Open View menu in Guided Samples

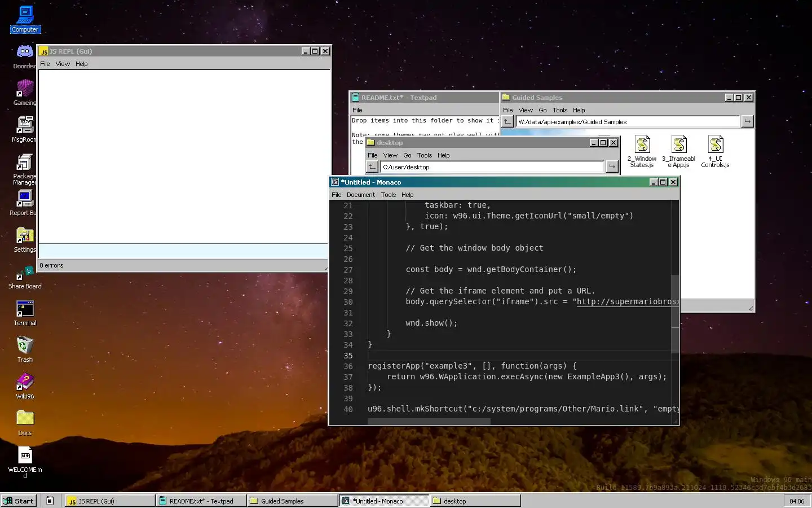[x=526, y=110]
